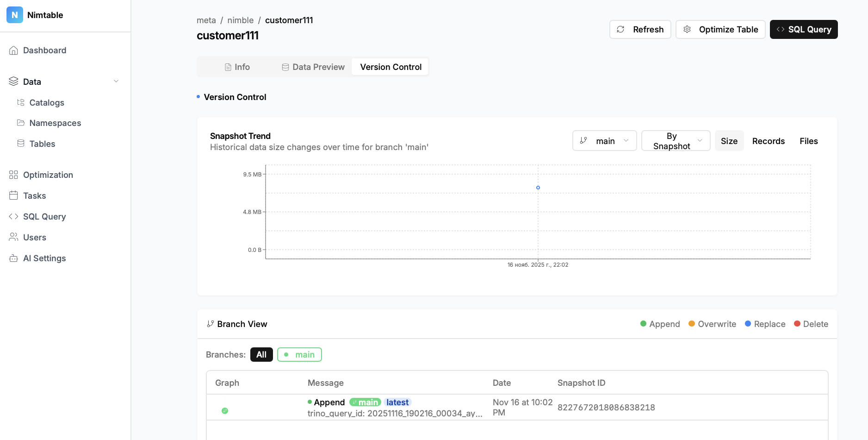Open AI Settings via robot icon
Image resolution: width=868 pixels, height=440 pixels.
(13, 258)
